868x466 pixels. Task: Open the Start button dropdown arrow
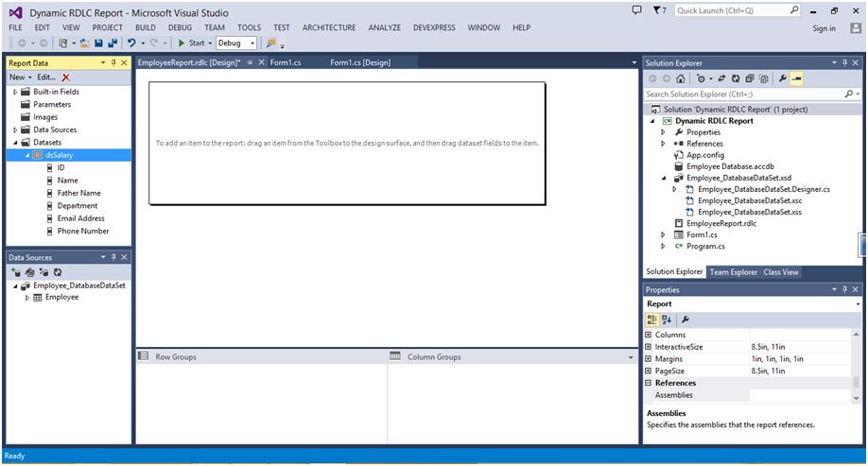[x=210, y=43]
